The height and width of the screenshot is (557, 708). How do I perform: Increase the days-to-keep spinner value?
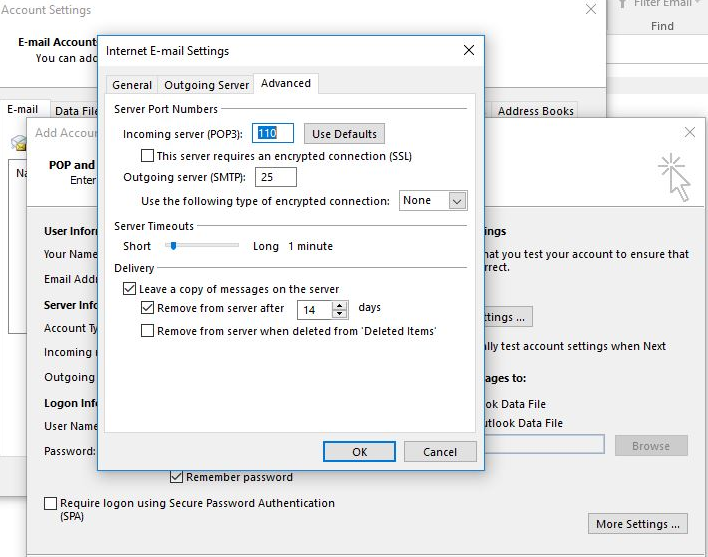pyautogui.click(x=340, y=305)
